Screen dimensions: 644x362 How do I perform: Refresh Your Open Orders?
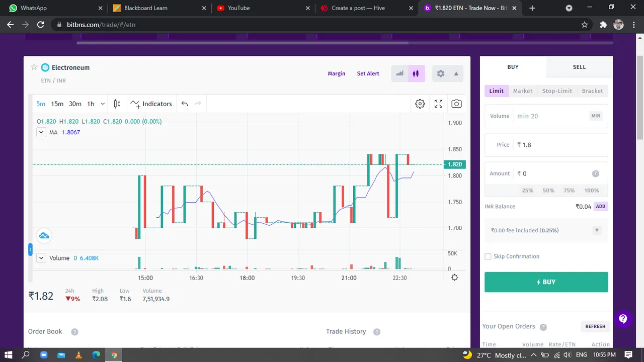(x=595, y=326)
